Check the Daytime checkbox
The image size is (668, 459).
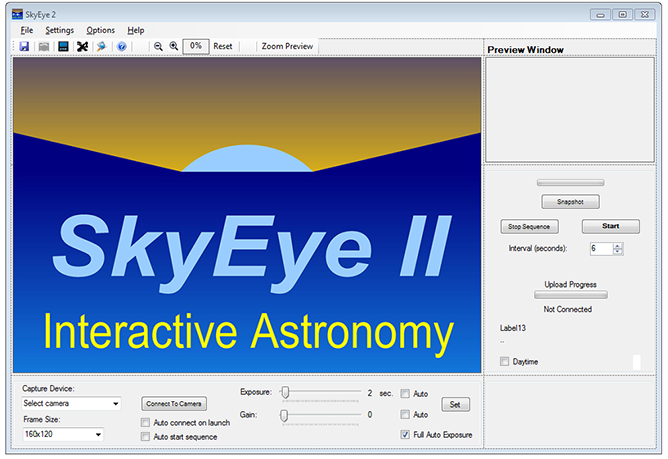[505, 361]
